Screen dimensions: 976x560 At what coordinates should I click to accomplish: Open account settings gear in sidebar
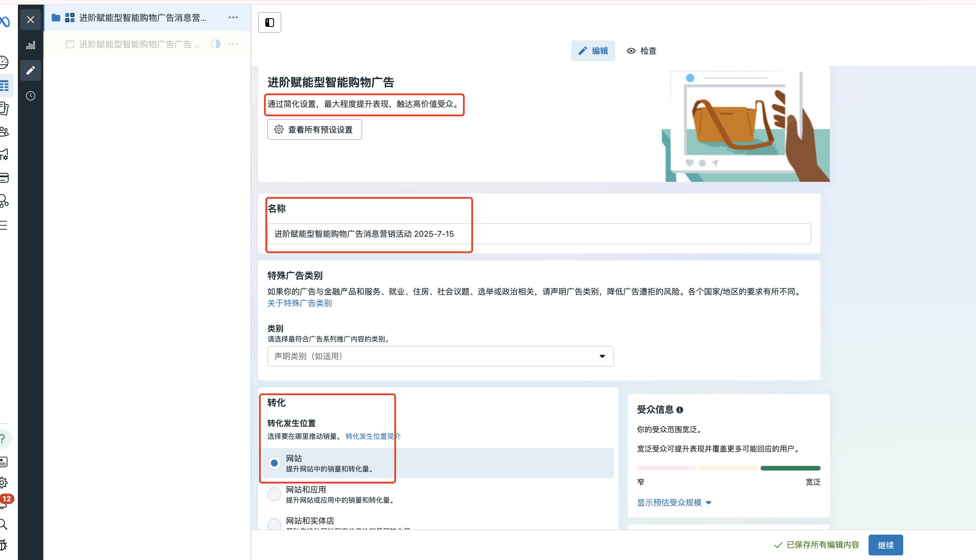point(4,483)
